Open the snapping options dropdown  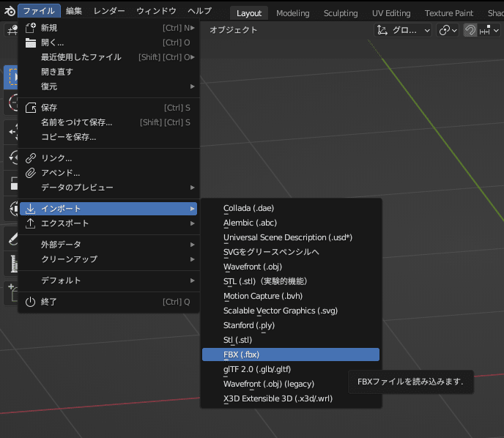click(489, 31)
